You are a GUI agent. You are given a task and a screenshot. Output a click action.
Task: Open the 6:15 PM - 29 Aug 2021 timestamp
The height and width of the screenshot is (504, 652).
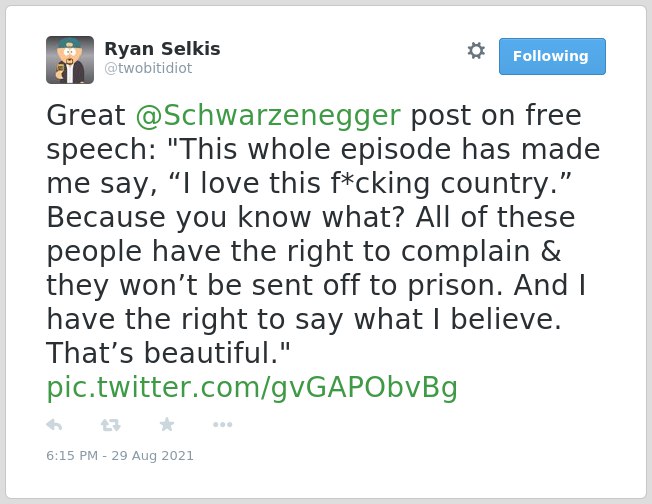click(120, 455)
